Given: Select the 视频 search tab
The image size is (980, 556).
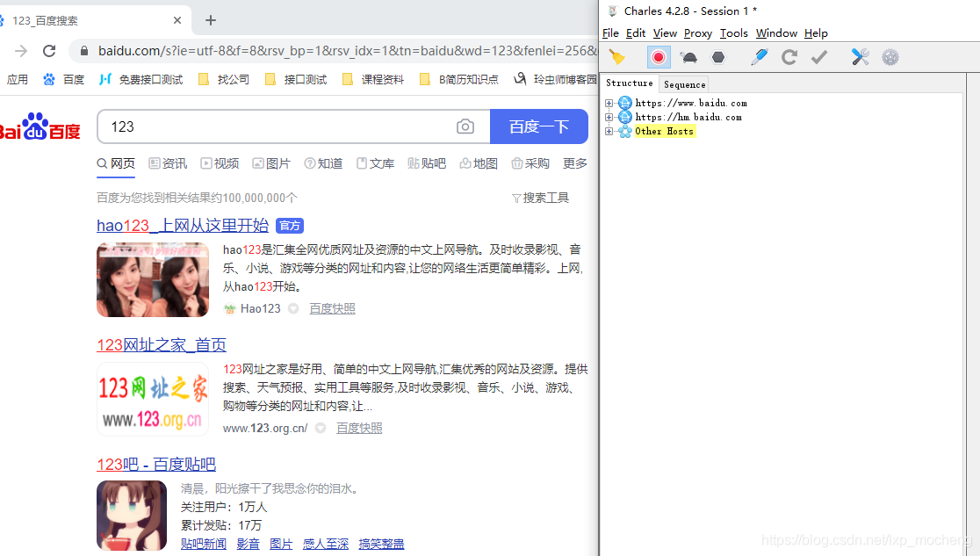Looking at the screenshot, I should pyautogui.click(x=220, y=164).
